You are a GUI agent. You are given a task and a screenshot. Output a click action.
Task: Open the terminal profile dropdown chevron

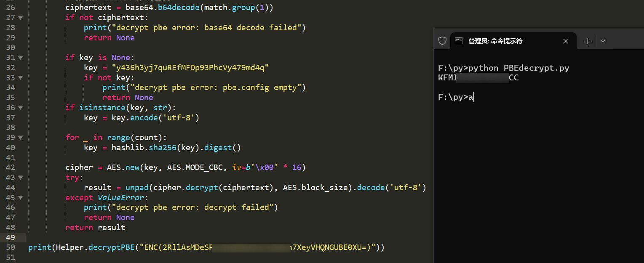pos(603,41)
